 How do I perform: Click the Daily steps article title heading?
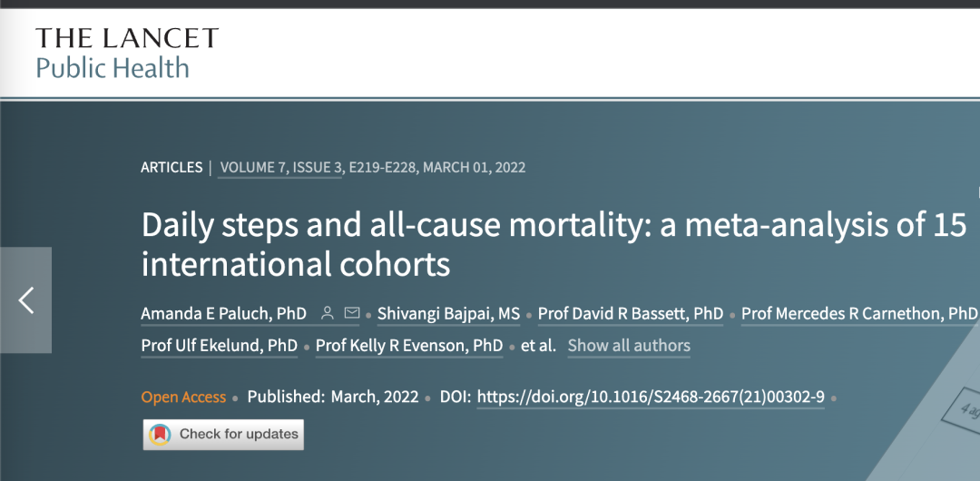(554, 244)
